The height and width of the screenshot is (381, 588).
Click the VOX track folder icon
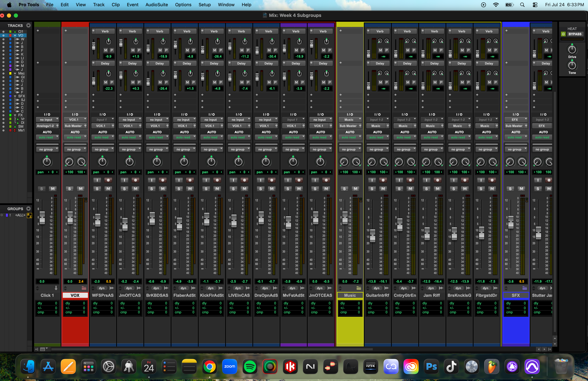tap(84, 288)
